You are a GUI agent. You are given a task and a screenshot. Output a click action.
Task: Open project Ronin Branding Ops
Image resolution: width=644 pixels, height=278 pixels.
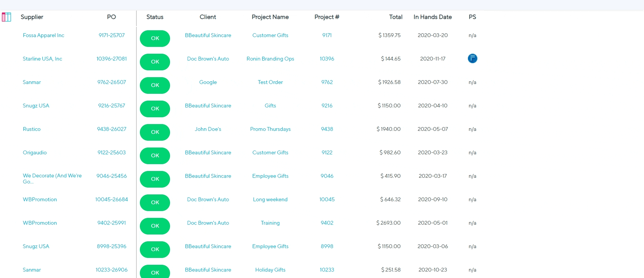(270, 59)
